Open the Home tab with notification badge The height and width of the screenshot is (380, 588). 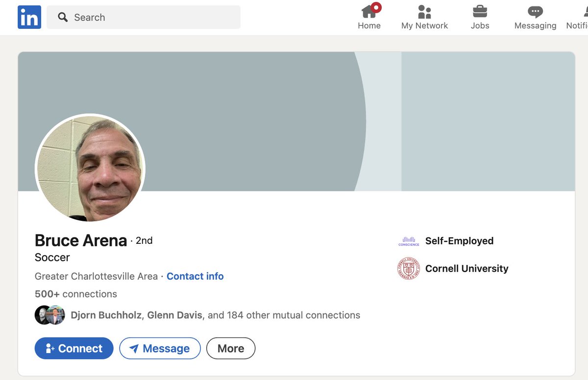pos(369,17)
